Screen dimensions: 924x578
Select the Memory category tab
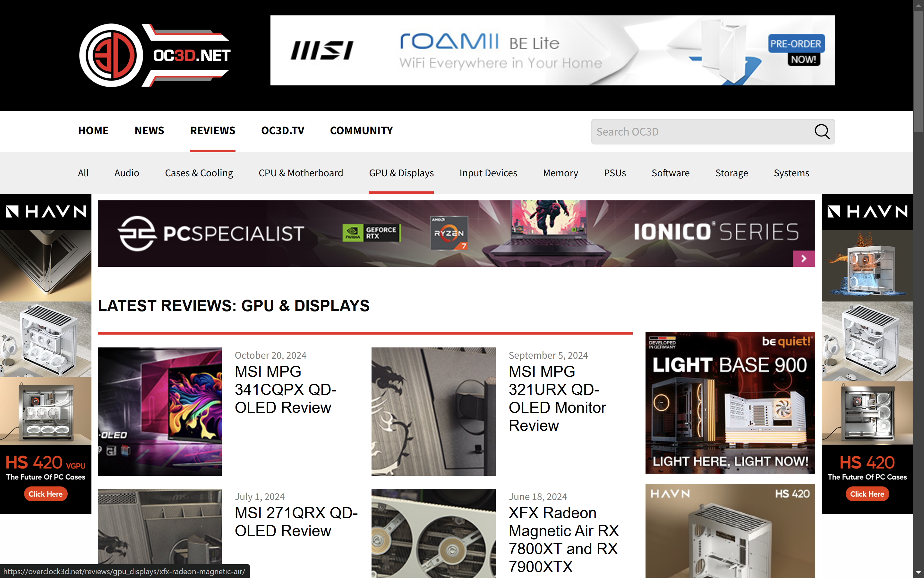560,173
